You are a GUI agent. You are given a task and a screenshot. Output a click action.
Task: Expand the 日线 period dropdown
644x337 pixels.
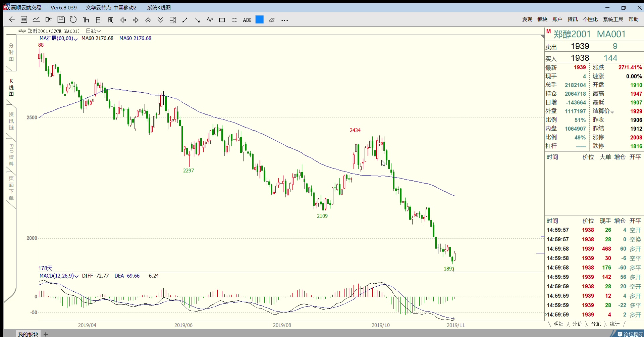93,31
